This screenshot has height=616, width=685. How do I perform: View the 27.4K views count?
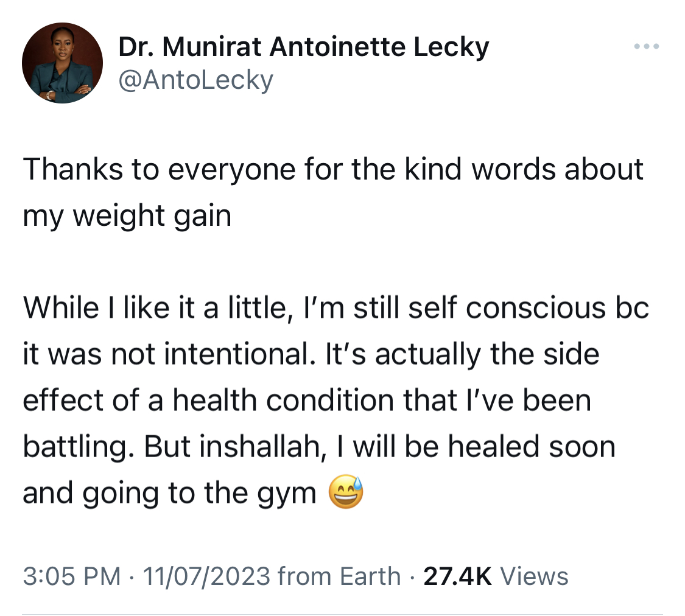pos(457,576)
